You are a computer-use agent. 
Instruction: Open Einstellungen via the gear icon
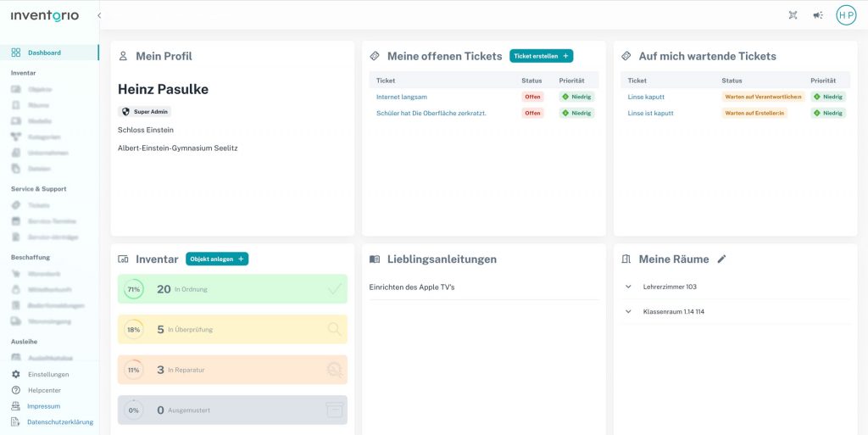click(x=16, y=374)
